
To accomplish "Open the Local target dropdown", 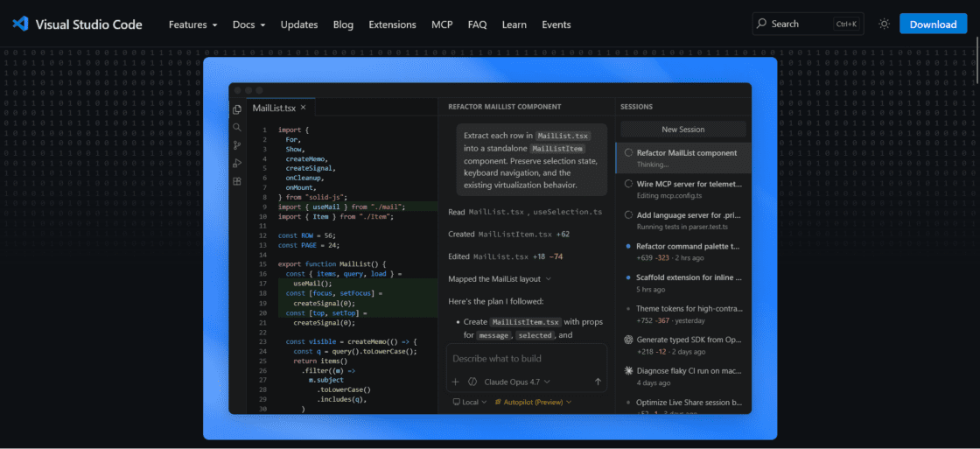I will click(469, 402).
